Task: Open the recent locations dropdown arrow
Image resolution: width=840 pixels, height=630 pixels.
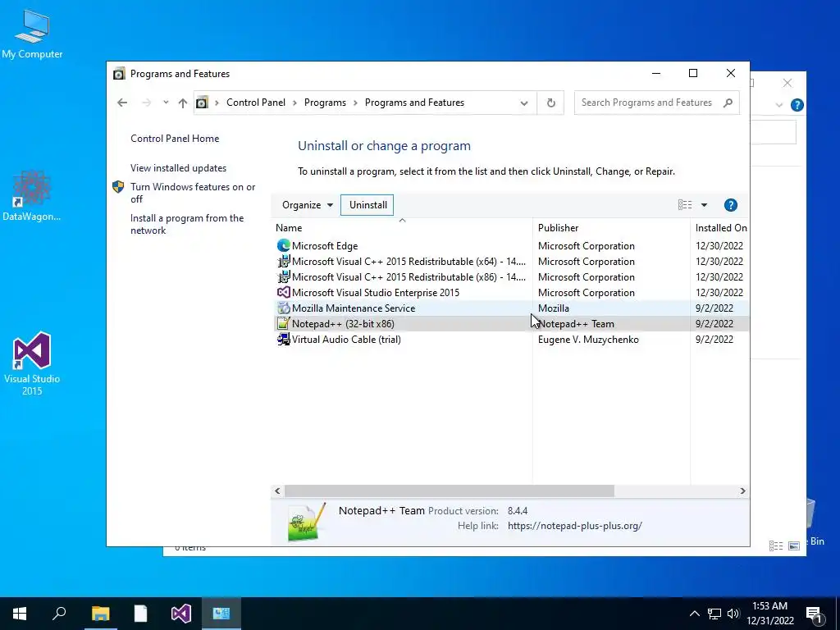Action: [166, 103]
